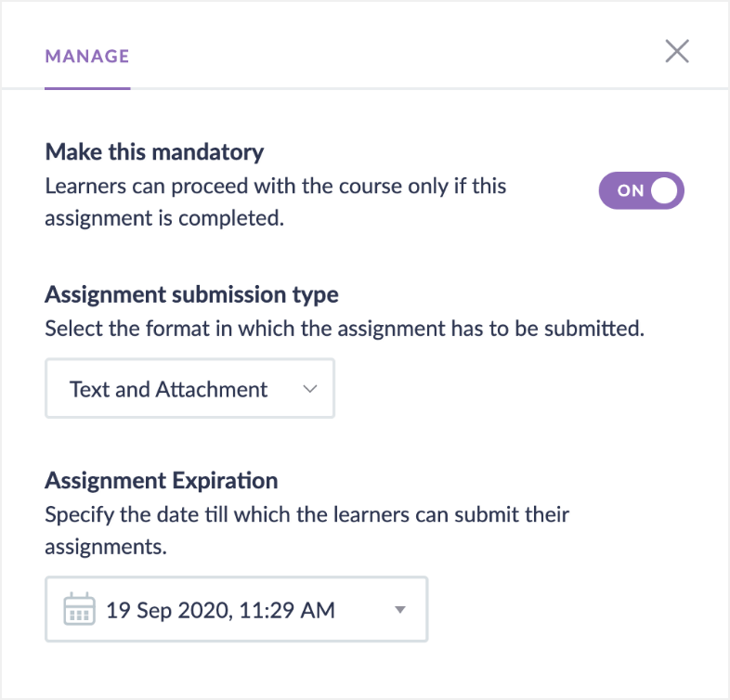Click the ON label inside the purple switch

pos(630,190)
